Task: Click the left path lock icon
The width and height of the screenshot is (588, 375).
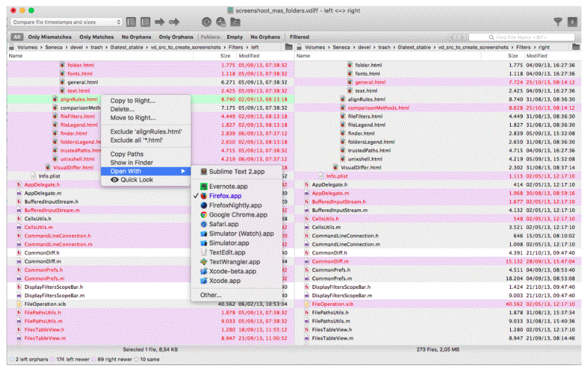Action: click(12, 47)
